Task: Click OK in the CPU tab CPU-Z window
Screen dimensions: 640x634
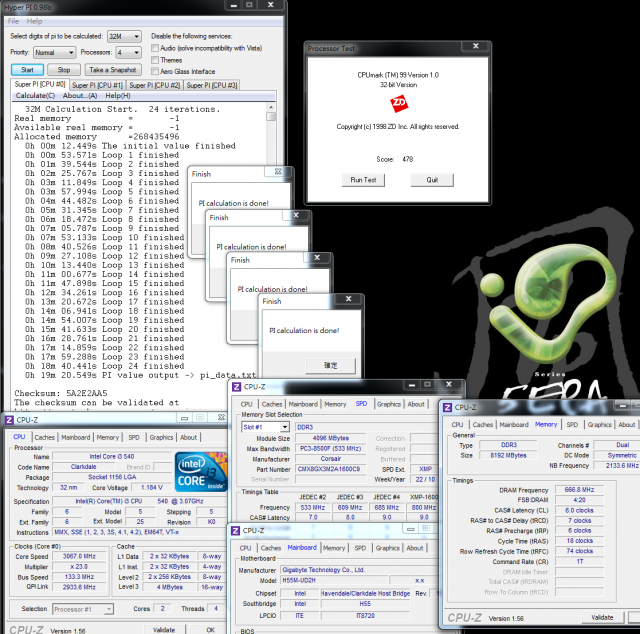Action: tap(210, 630)
